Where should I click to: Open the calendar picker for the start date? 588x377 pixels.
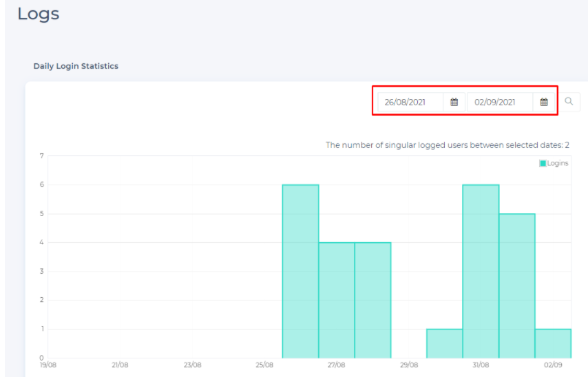(x=454, y=103)
